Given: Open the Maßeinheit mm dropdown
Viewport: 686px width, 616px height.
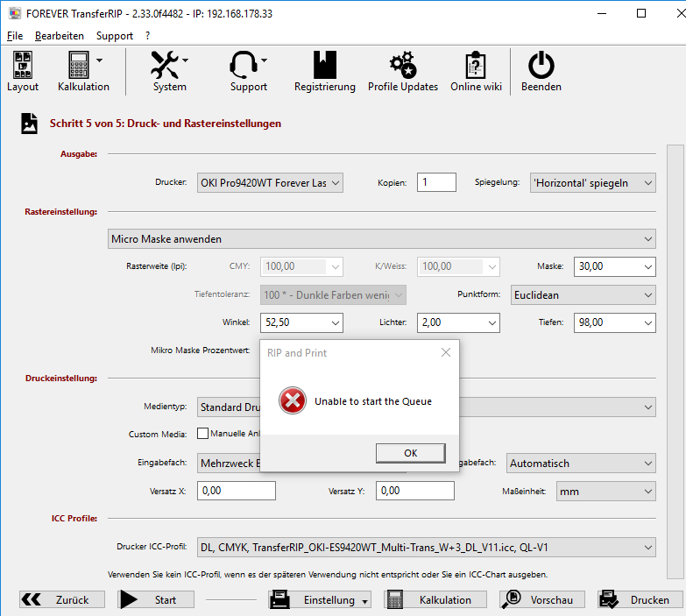Looking at the screenshot, I should 606,492.
